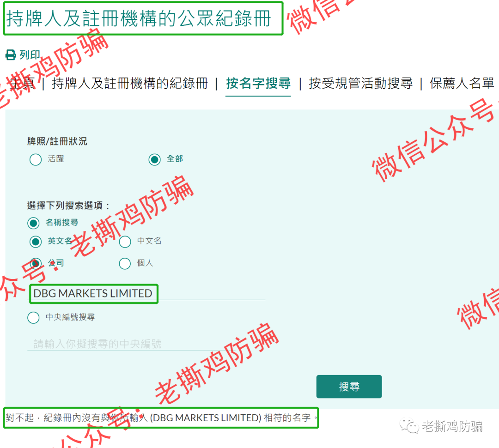
Task: Select the 名稱搜尋 radio option
Action: [x=33, y=223]
